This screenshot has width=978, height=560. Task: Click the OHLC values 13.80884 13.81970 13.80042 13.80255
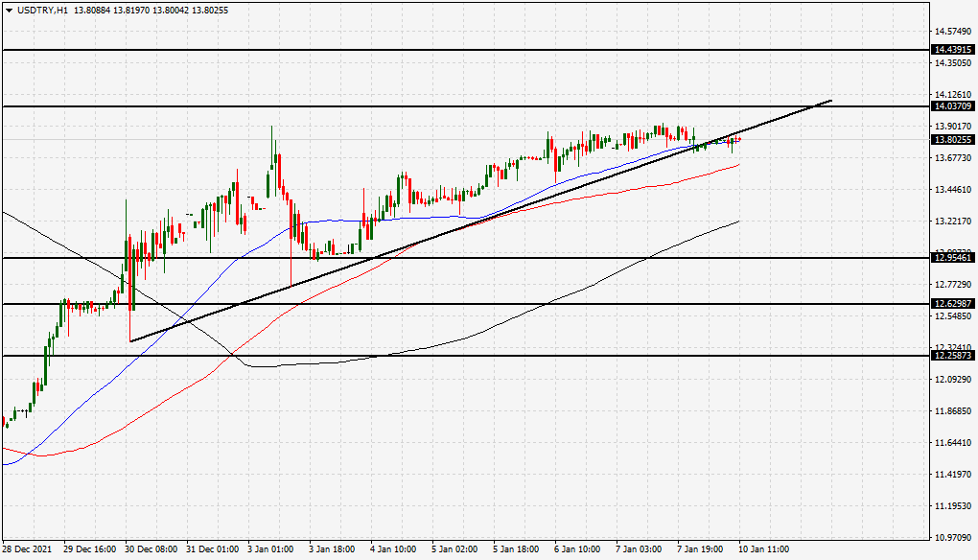[x=151, y=10]
